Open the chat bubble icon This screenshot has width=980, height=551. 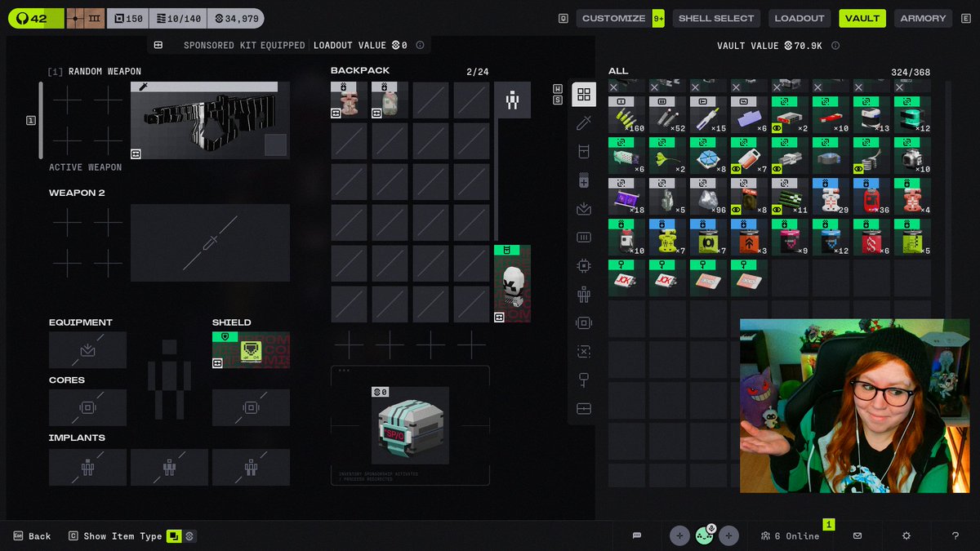click(x=637, y=535)
